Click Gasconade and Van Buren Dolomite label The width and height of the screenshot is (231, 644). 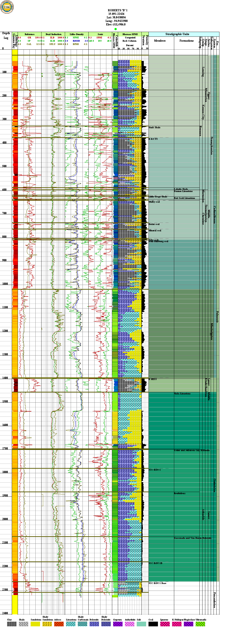click(x=193, y=538)
